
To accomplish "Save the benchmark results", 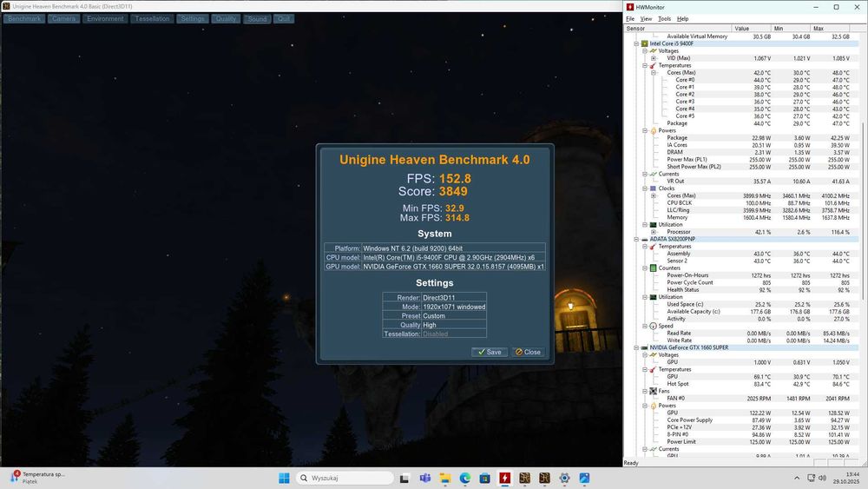I will point(490,353).
